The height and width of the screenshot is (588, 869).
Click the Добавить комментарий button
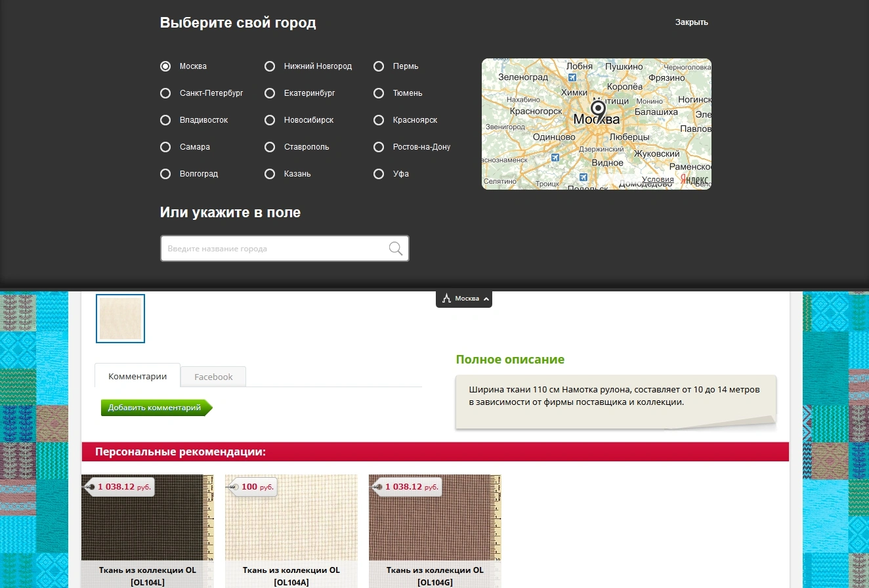coord(157,408)
